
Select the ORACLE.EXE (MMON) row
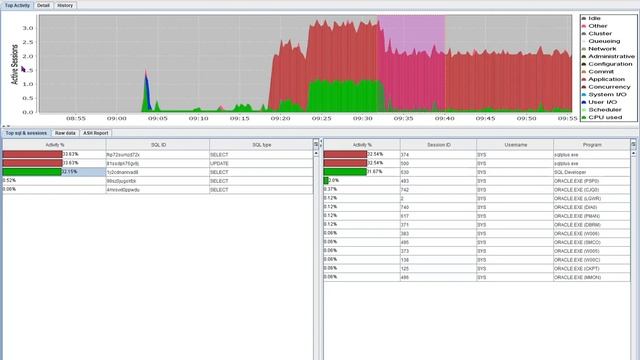477,278
